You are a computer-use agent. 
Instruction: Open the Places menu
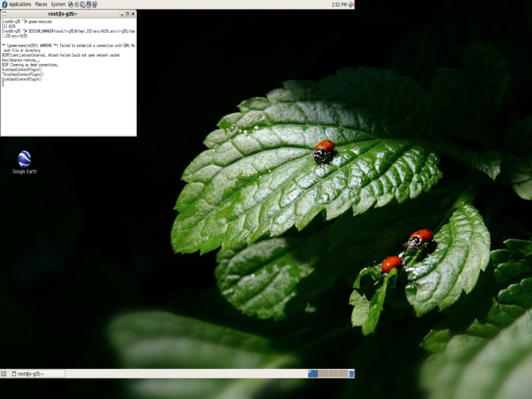(x=41, y=5)
